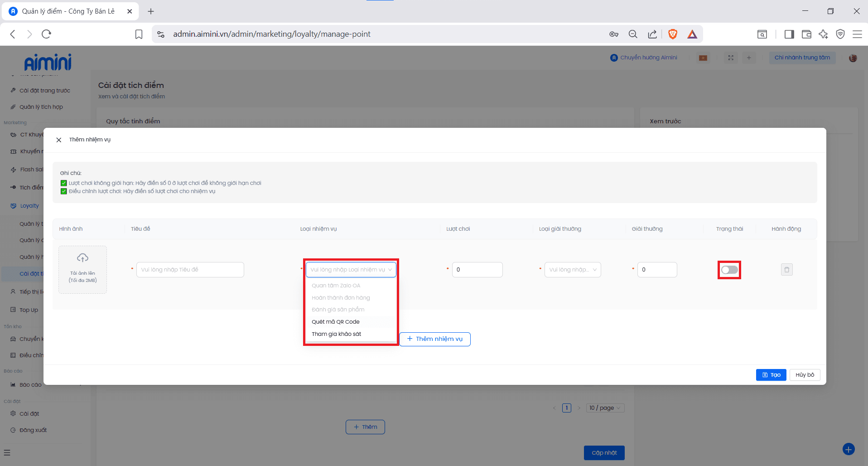Choose Tham gia khảo sát option
The height and width of the screenshot is (466, 868).
(x=337, y=334)
